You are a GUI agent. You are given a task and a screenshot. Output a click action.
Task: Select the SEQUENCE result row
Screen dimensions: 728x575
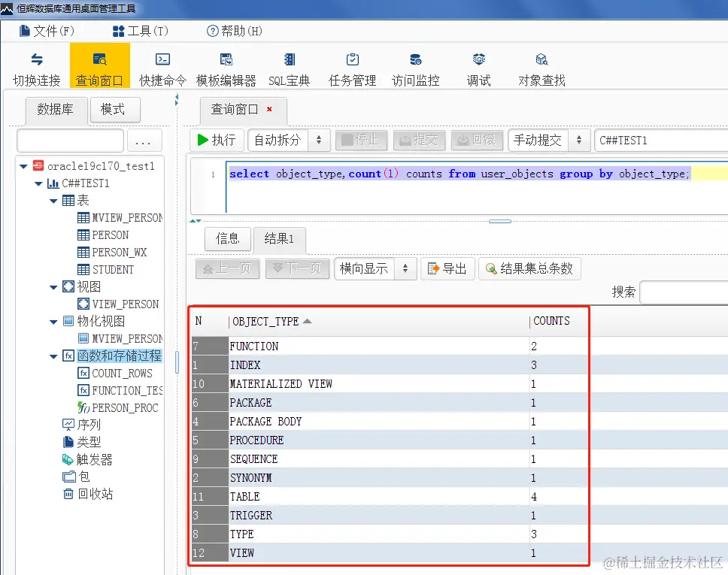(x=390, y=459)
